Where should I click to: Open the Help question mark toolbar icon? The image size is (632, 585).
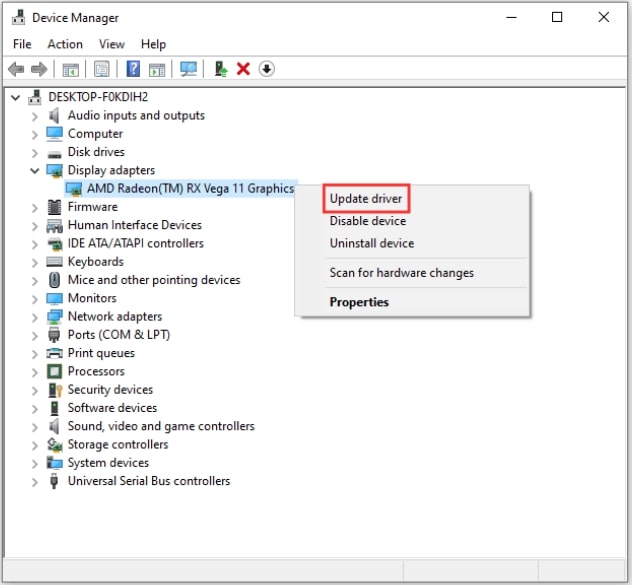[133, 69]
